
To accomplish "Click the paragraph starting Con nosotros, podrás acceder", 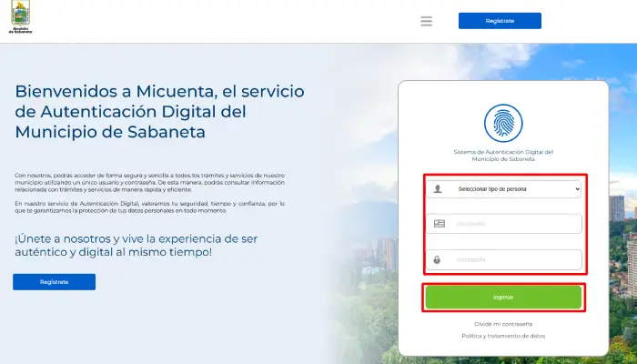I will 149,182.
